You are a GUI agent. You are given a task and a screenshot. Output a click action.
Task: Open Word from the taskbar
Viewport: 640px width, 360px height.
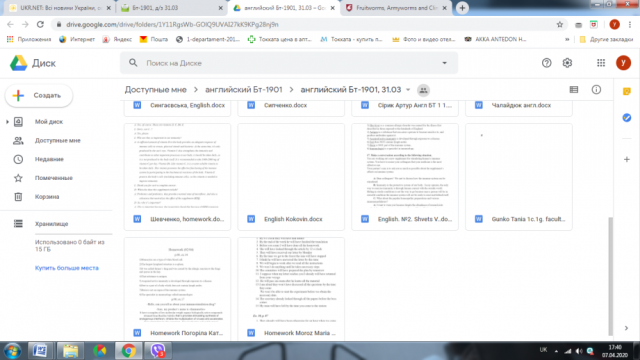pos(40,351)
